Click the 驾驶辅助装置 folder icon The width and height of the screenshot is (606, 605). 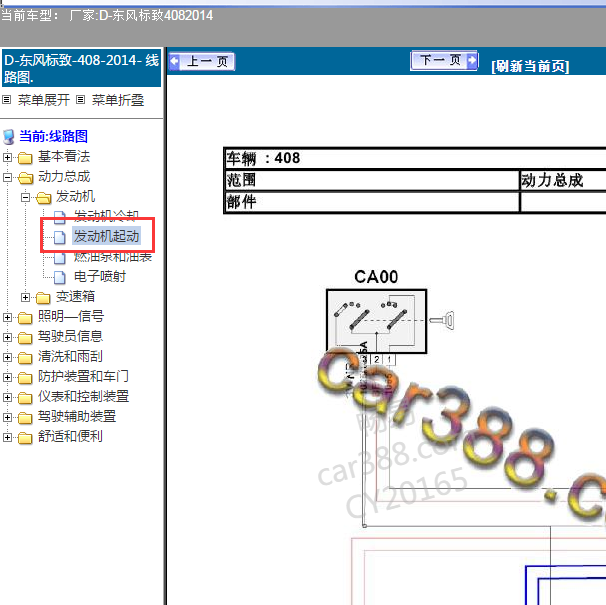[x=25, y=418]
